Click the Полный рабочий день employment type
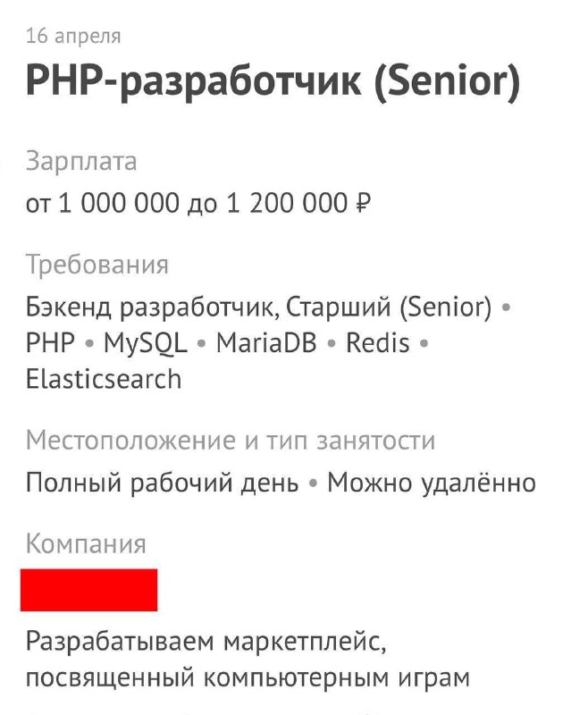The width and height of the screenshot is (588, 715). point(162,483)
